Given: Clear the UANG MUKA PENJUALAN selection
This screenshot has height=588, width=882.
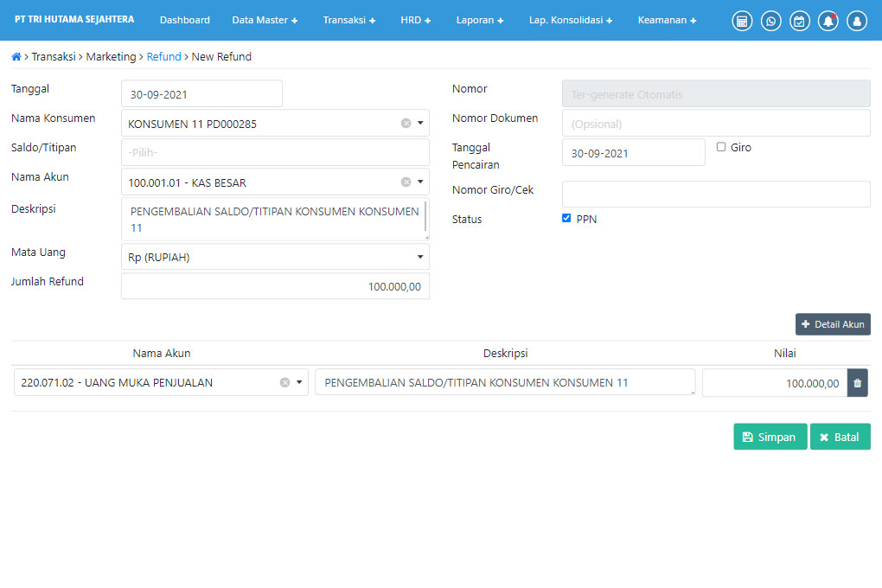Looking at the screenshot, I should pyautogui.click(x=284, y=382).
